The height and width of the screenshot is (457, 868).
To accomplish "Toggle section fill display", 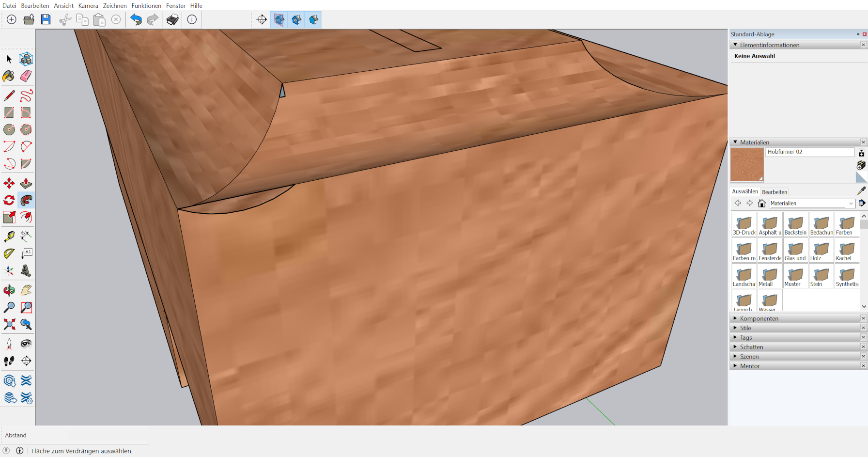I will click(x=313, y=20).
